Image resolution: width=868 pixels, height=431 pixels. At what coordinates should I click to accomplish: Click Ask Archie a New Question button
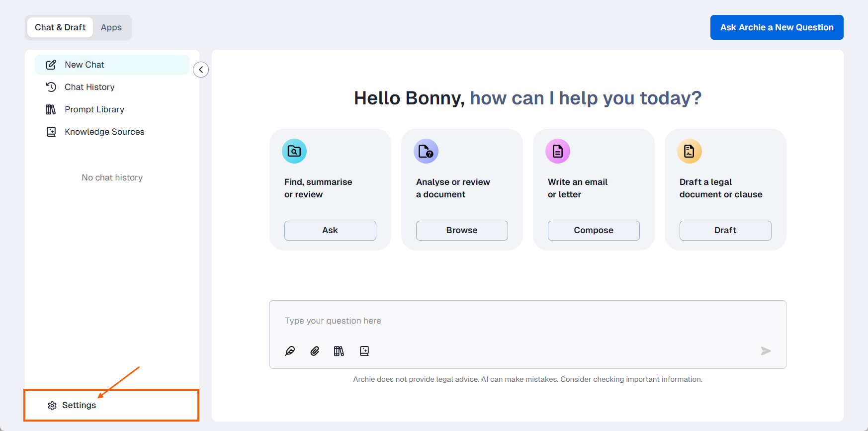pos(777,27)
